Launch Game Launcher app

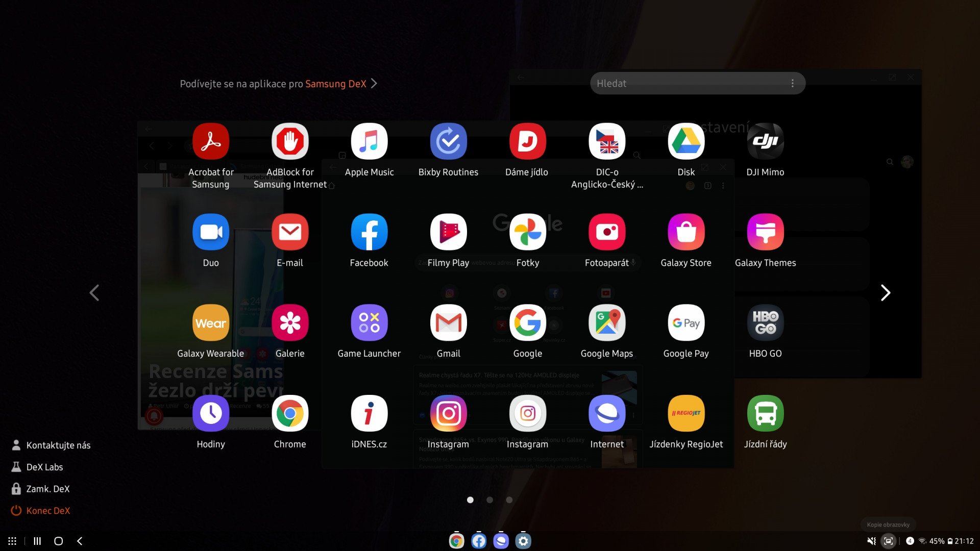[x=369, y=323]
